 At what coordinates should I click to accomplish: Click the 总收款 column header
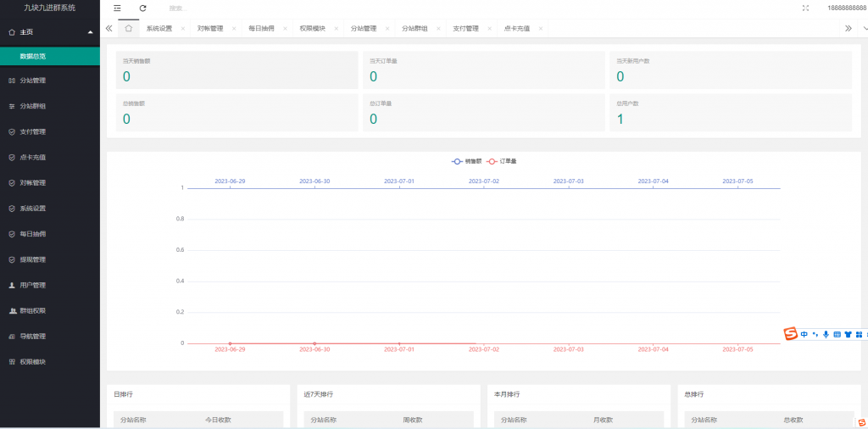[793, 421]
